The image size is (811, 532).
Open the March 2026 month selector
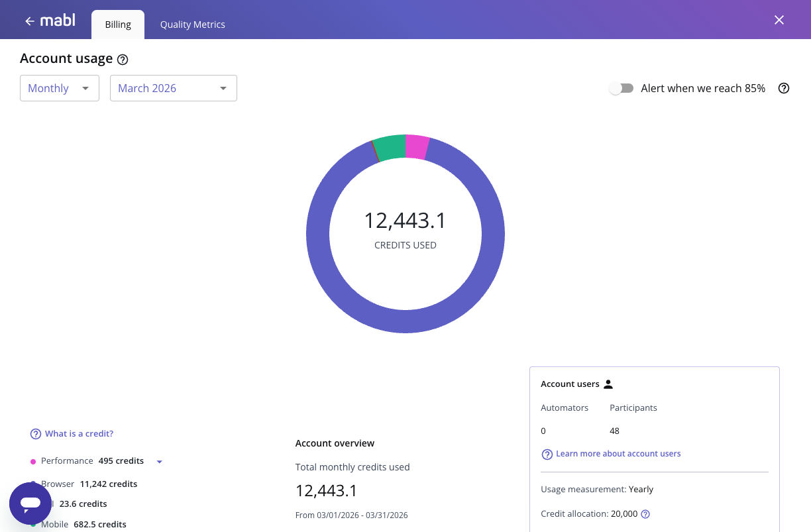(173, 87)
